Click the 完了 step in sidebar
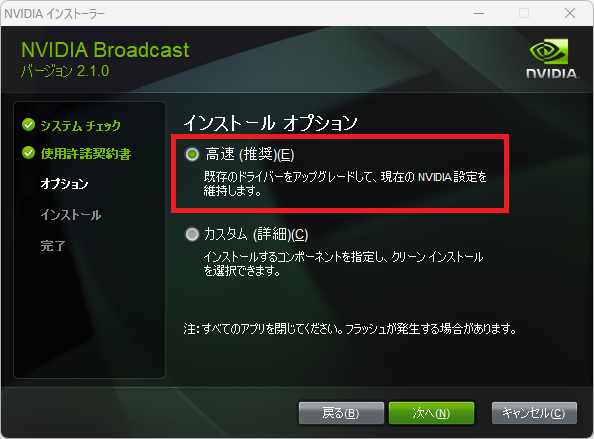Screen dimensions: 594x439 (x=53, y=246)
